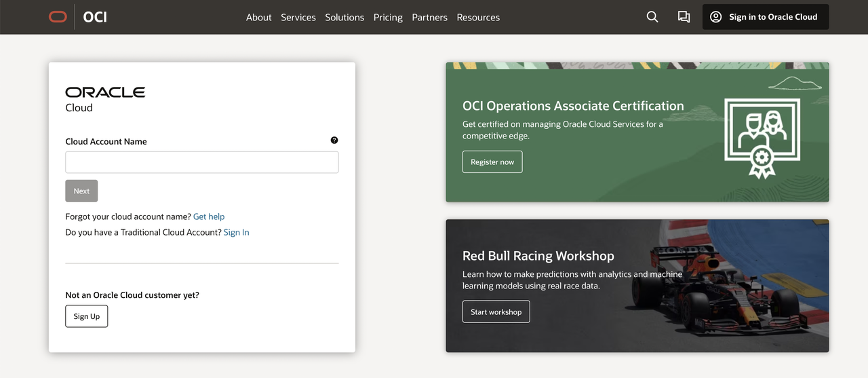Focus the Cloud Account Name field
868x378 pixels.
click(202, 162)
